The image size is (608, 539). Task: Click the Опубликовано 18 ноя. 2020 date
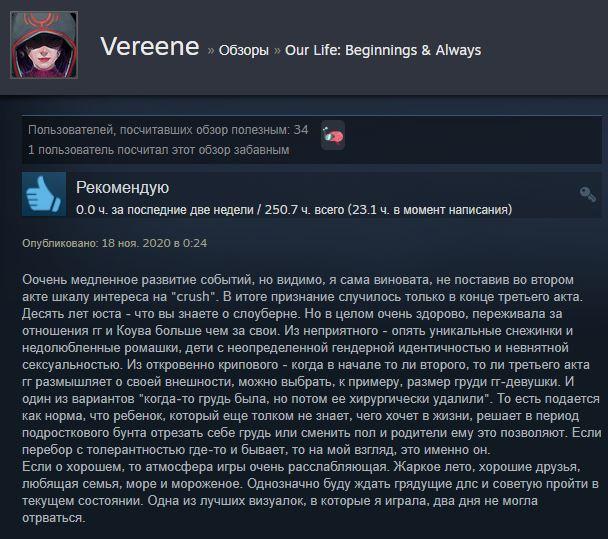click(114, 244)
